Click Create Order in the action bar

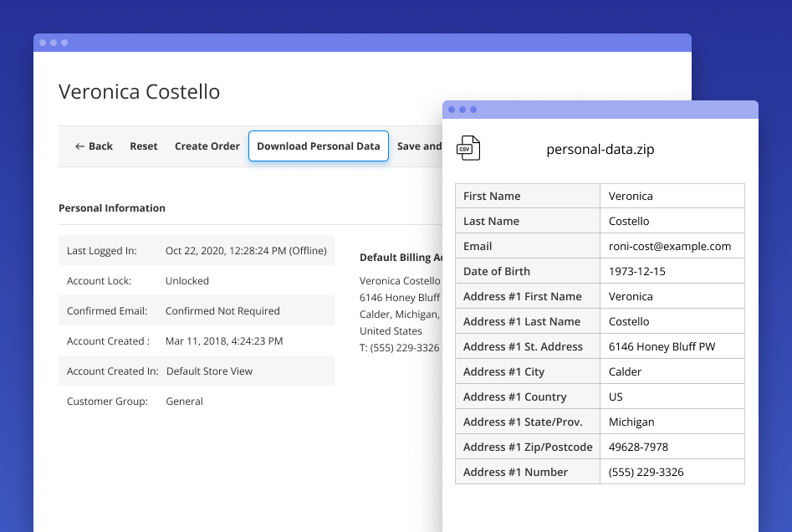[207, 146]
